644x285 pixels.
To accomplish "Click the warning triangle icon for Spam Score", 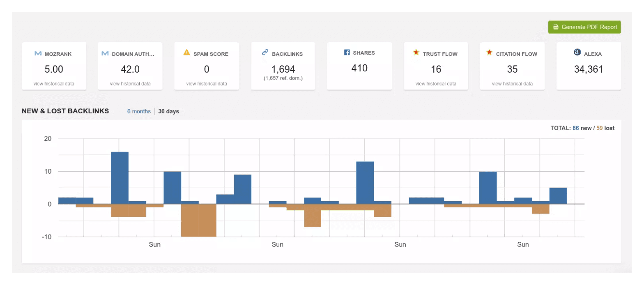I will point(186,53).
